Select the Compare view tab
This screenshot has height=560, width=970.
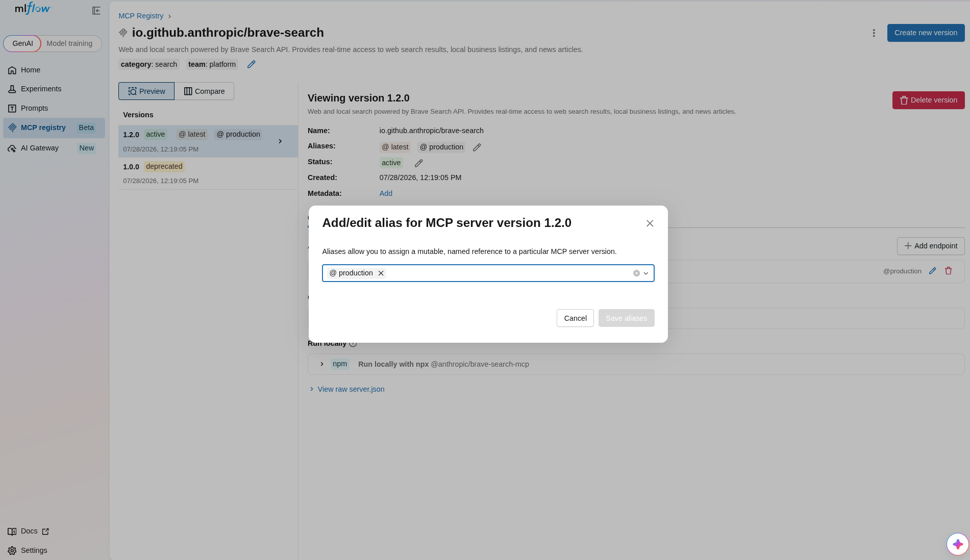(x=204, y=91)
